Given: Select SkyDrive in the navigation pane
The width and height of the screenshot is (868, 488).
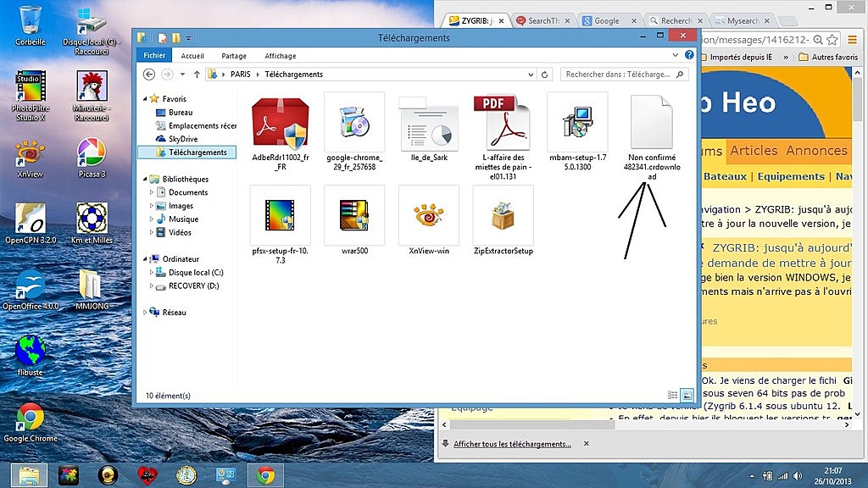Looking at the screenshot, I should (183, 139).
